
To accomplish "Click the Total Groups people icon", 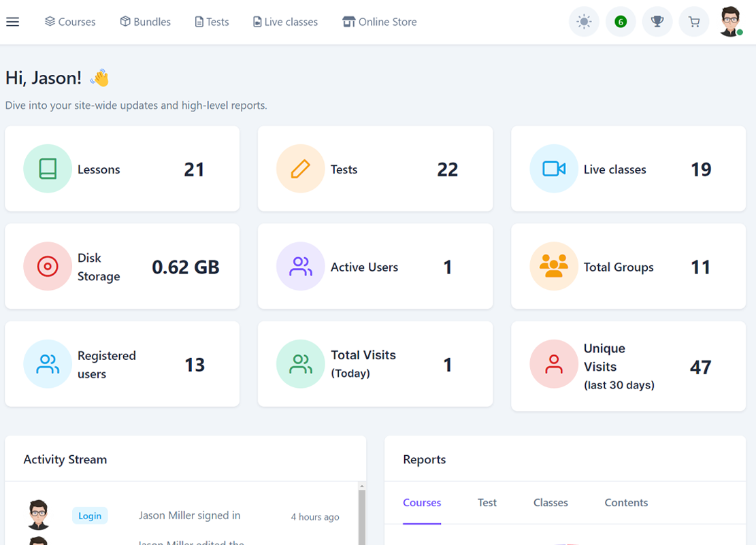I will point(554,267).
